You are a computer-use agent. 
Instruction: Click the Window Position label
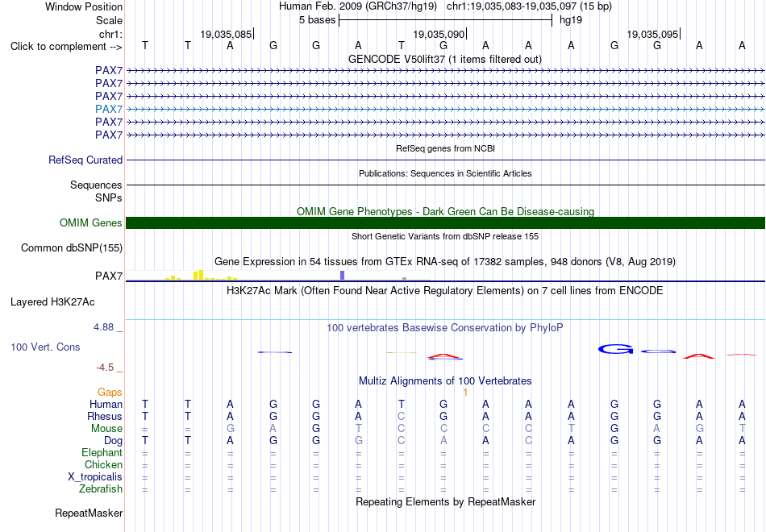[x=84, y=6]
